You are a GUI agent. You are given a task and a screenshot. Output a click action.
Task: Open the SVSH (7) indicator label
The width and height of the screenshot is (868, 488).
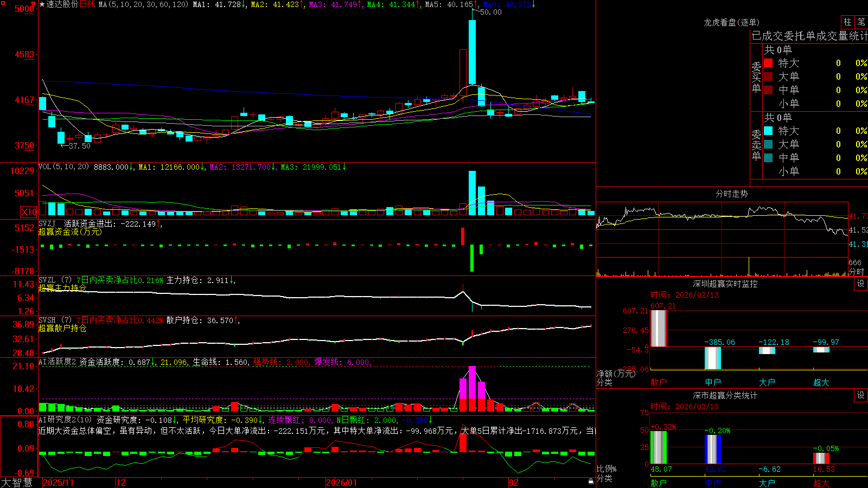pyautogui.click(x=55, y=320)
